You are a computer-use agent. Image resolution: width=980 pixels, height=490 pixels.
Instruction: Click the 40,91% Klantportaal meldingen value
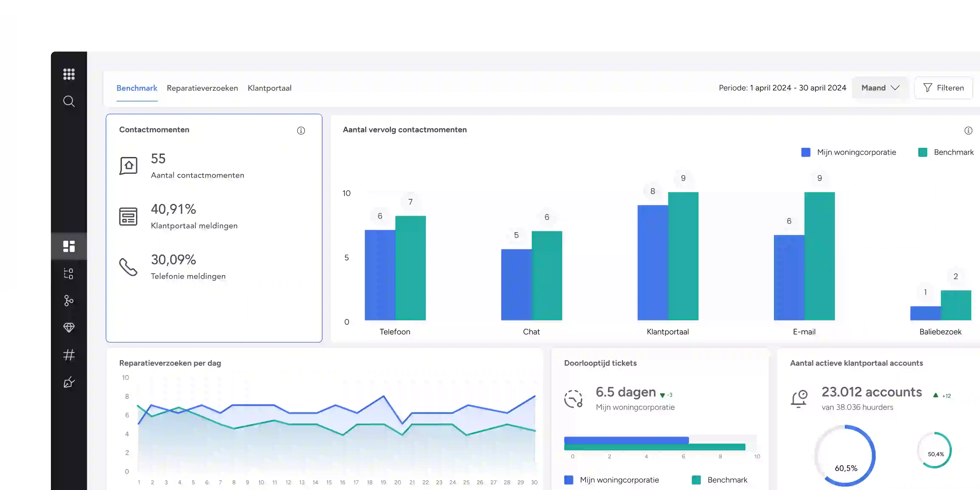point(174,209)
